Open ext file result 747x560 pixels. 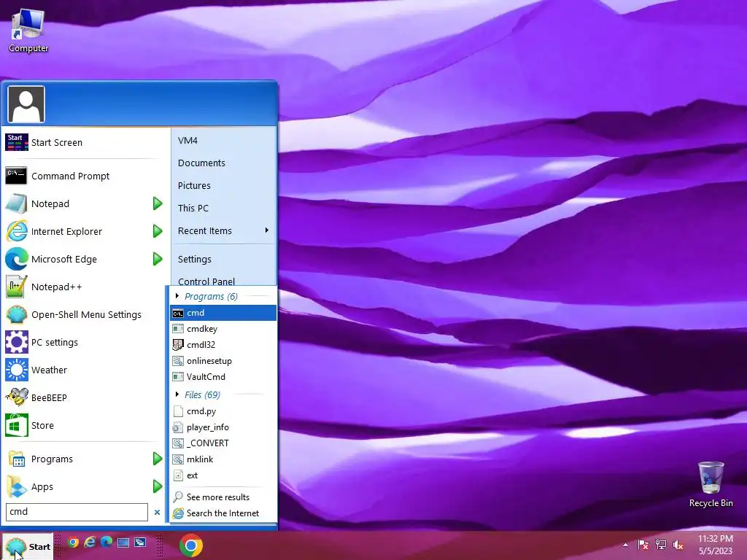[x=223, y=475]
